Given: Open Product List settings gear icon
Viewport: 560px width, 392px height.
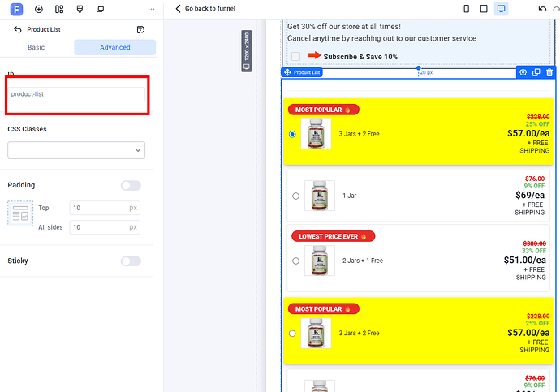Looking at the screenshot, I should pos(523,72).
